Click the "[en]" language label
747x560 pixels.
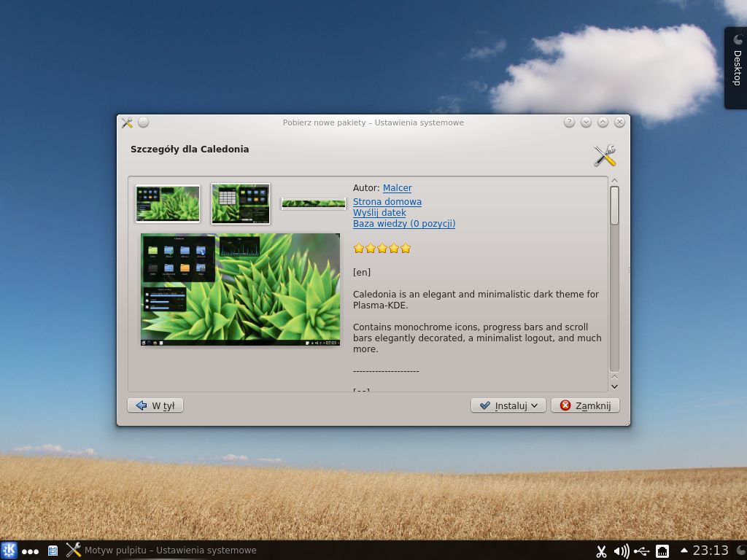[362, 273]
